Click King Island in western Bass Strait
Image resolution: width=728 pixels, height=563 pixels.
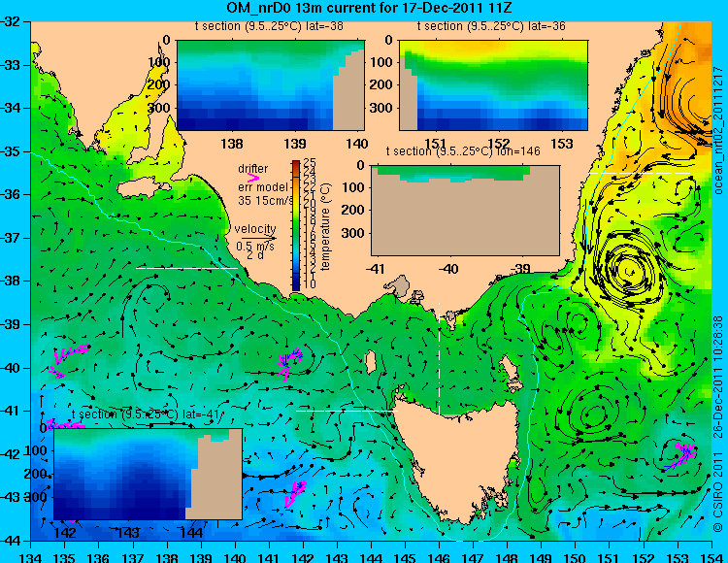370,361
